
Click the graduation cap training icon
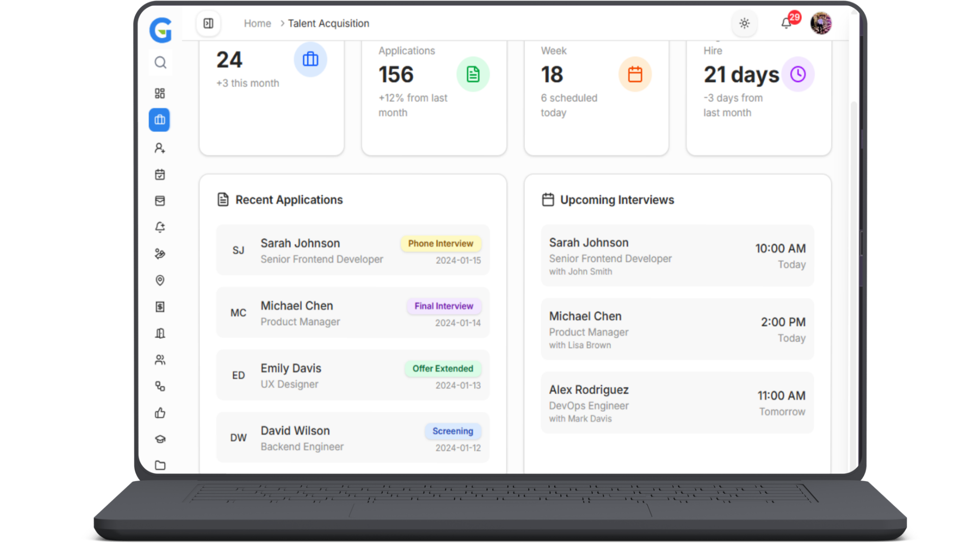pyautogui.click(x=160, y=439)
